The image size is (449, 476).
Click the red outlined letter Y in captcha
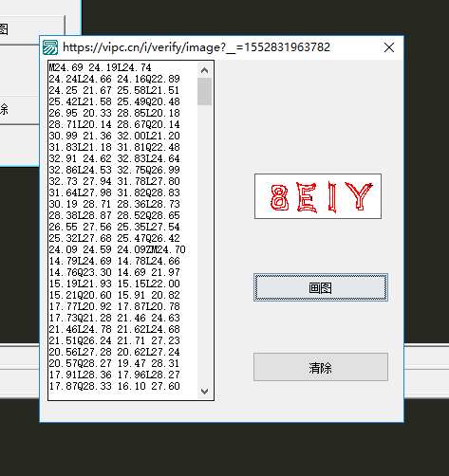point(359,195)
